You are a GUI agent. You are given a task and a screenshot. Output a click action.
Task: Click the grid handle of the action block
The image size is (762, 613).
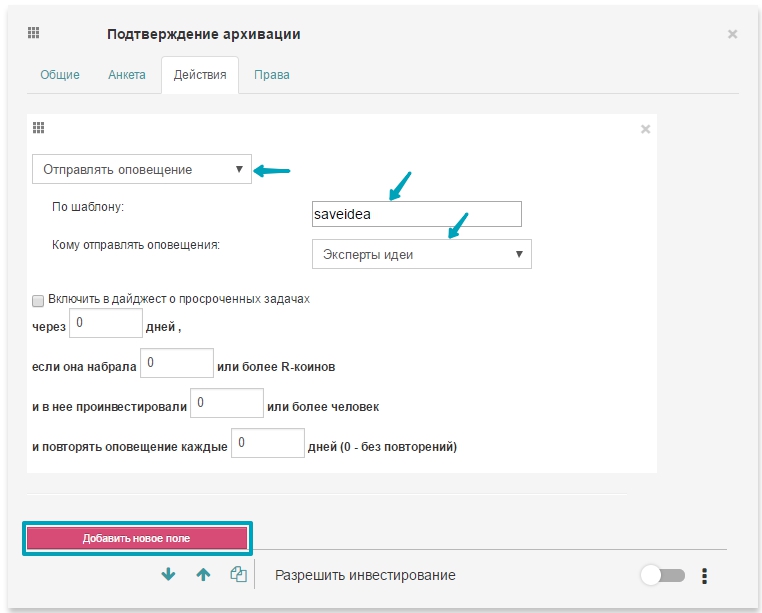tap(38, 128)
